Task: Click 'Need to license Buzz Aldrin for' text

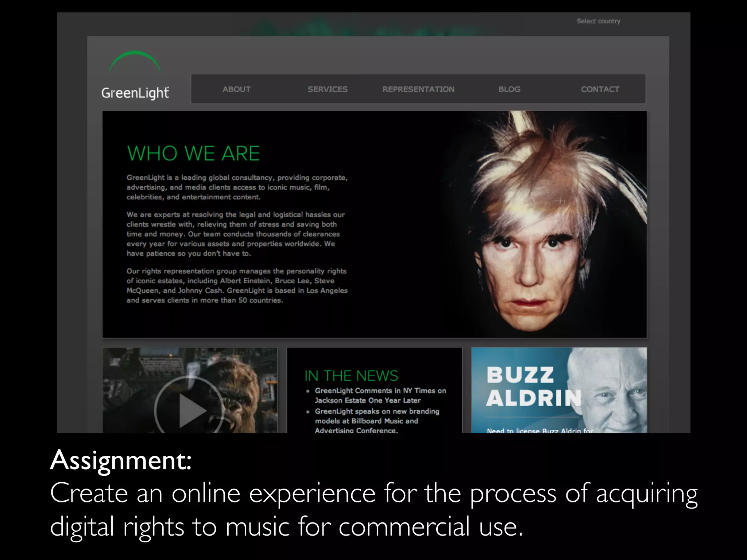Action: coord(540,431)
